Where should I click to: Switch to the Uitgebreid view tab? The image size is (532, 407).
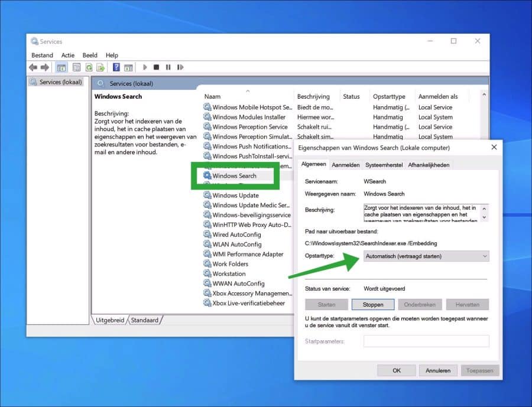tap(110, 320)
